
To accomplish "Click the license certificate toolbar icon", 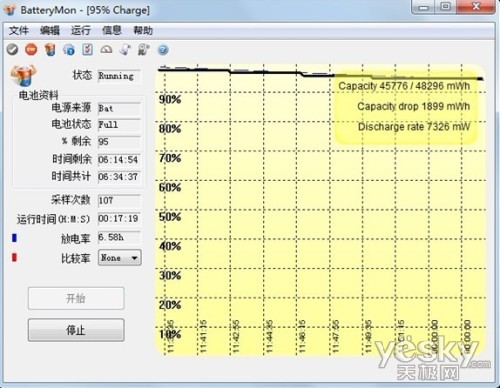I will tap(144, 50).
